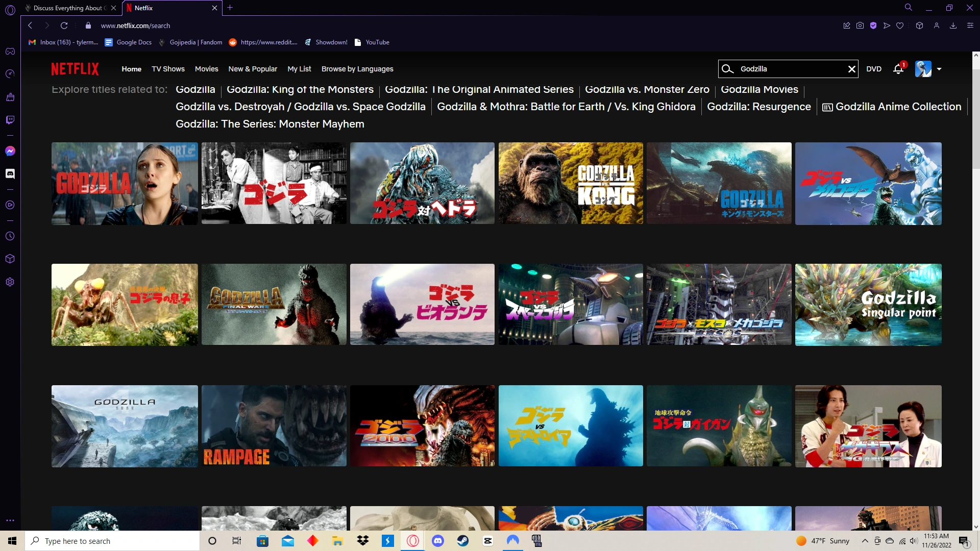The image size is (980, 551).
Task: Open the Easy Setup menu icon
Action: click(970, 26)
